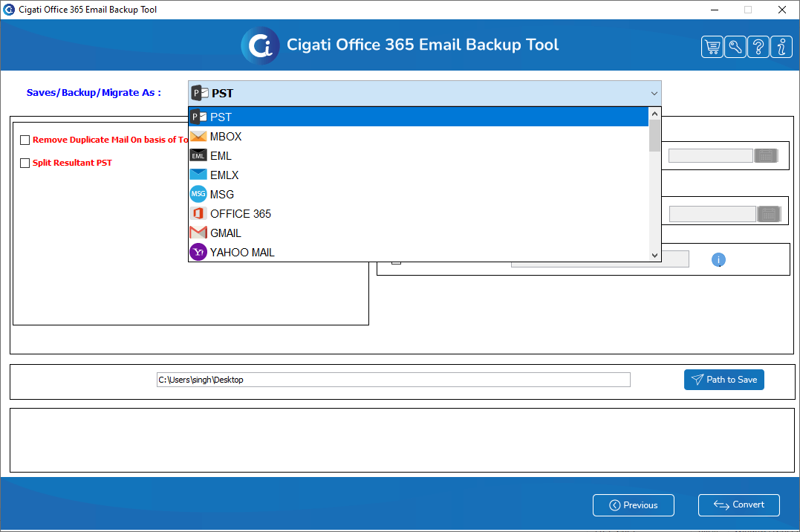Click the dropdown arrow of format selector
The width and height of the screenshot is (800, 532).
point(654,94)
